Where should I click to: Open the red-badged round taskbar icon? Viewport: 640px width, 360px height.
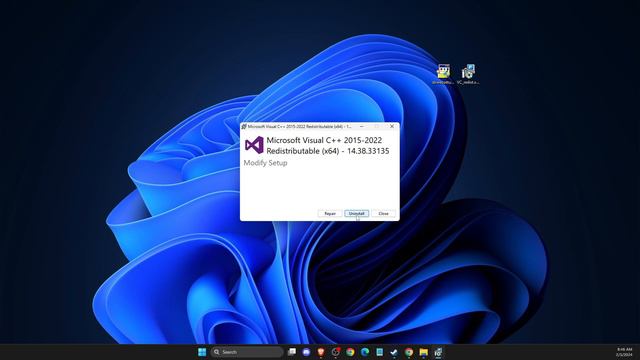point(336,352)
